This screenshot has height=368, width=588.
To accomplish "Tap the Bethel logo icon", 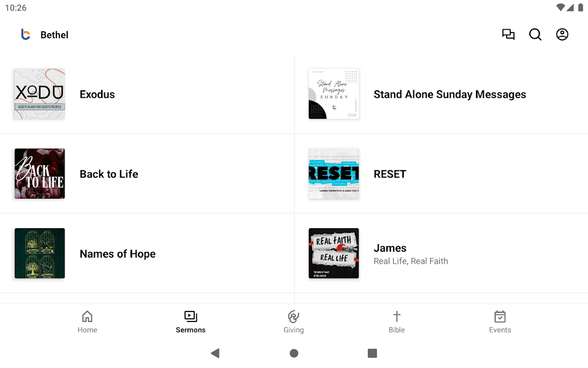I will click(26, 34).
